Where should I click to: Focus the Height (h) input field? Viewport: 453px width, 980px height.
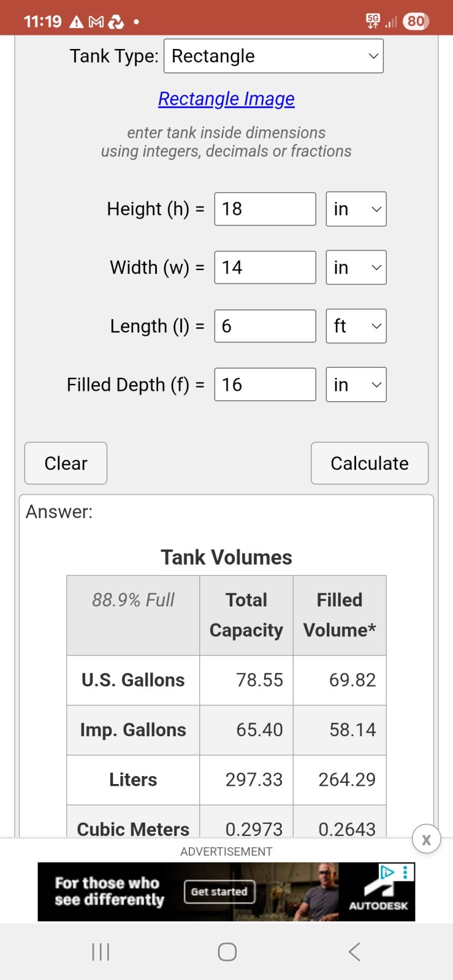point(265,209)
